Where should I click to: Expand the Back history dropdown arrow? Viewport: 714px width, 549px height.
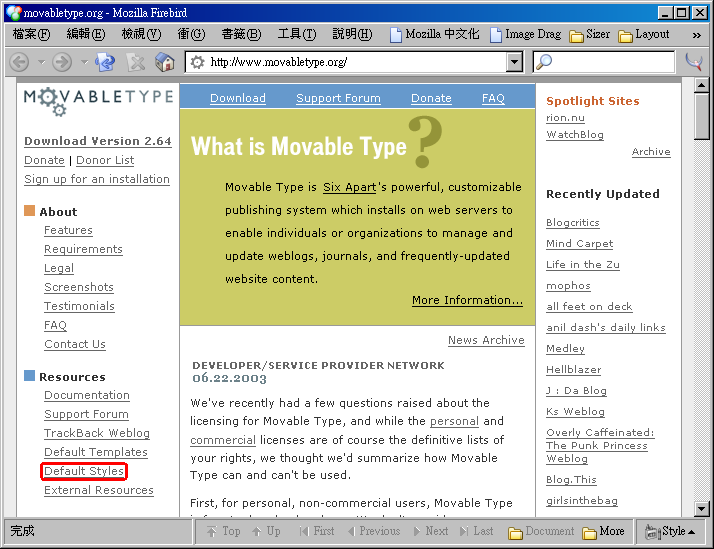point(41,62)
